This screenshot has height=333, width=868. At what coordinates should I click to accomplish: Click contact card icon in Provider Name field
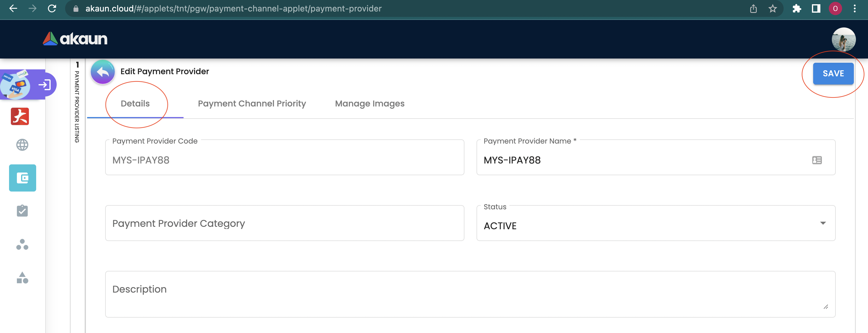tap(817, 160)
